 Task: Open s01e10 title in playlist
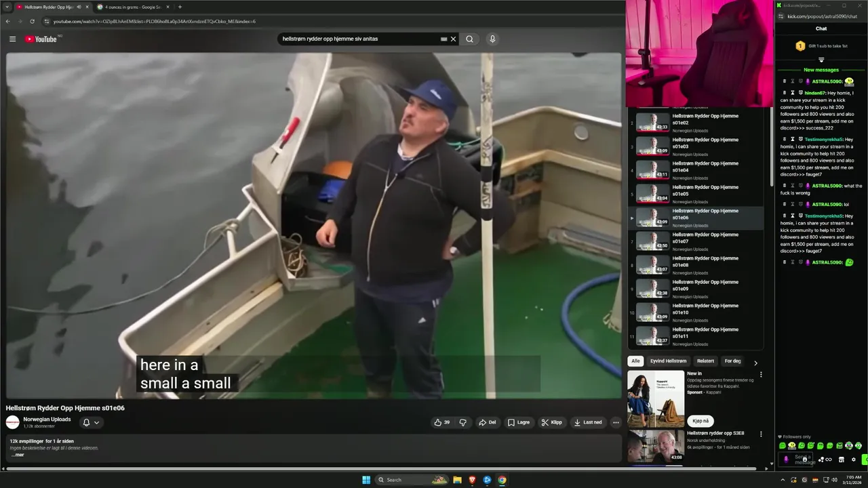click(x=705, y=309)
